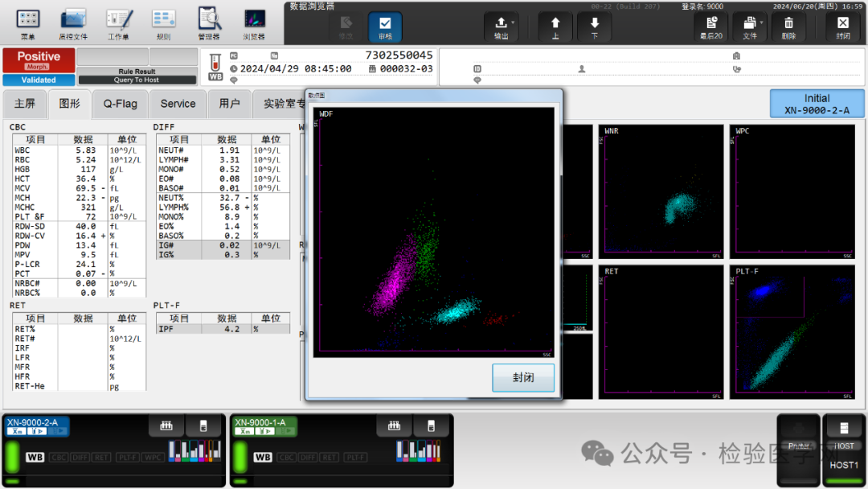The image size is (868, 489).
Task: Click rack position 000032-03
Action: 406,68
